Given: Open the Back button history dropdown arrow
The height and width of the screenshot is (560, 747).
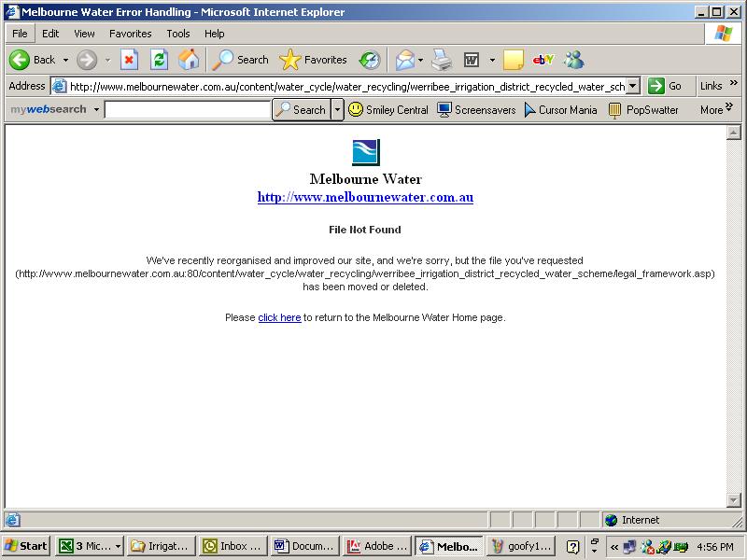Looking at the screenshot, I should pos(65,60).
